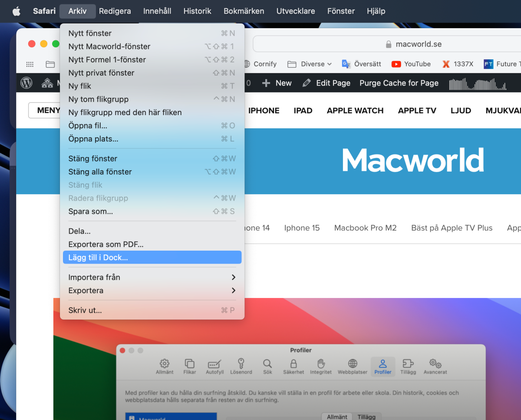Click the New plus icon in admin bar
Screen dimensions: 521x420
tap(266, 83)
